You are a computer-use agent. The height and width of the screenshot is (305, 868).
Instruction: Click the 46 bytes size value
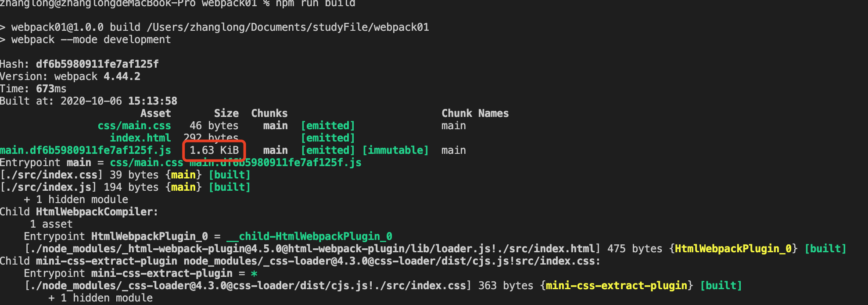point(214,126)
